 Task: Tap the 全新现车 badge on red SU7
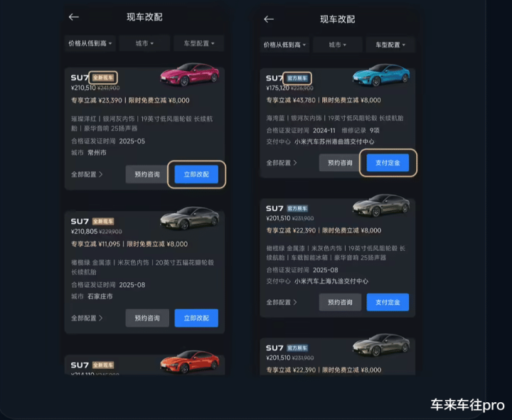coord(103,77)
